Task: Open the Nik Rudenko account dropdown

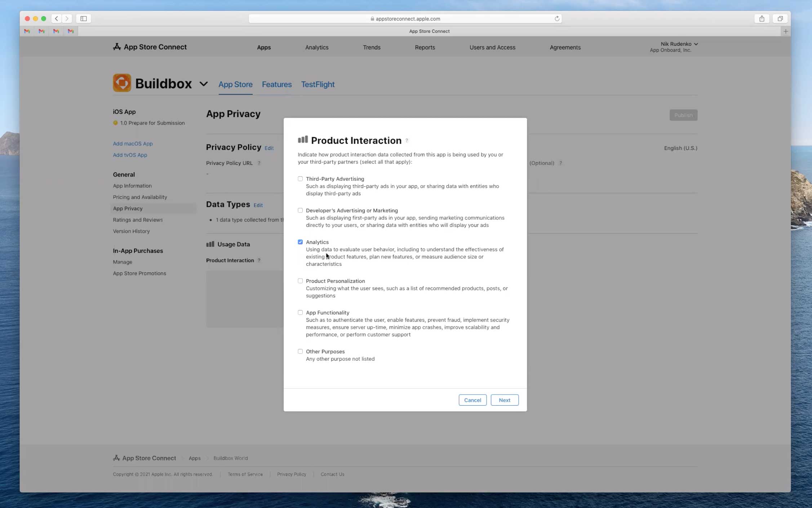Action: click(x=679, y=44)
